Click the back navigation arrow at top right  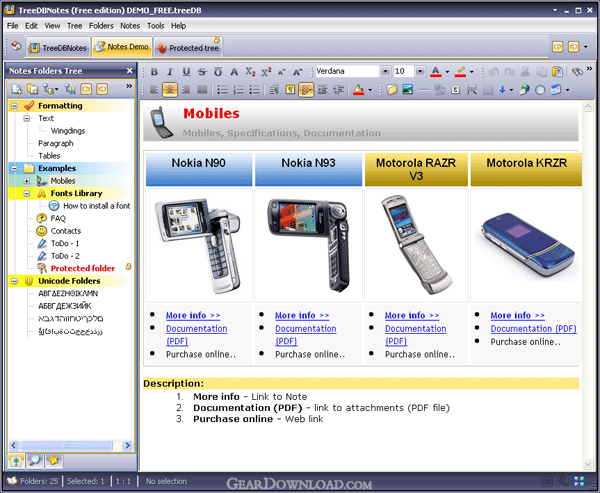pyautogui.click(x=558, y=47)
